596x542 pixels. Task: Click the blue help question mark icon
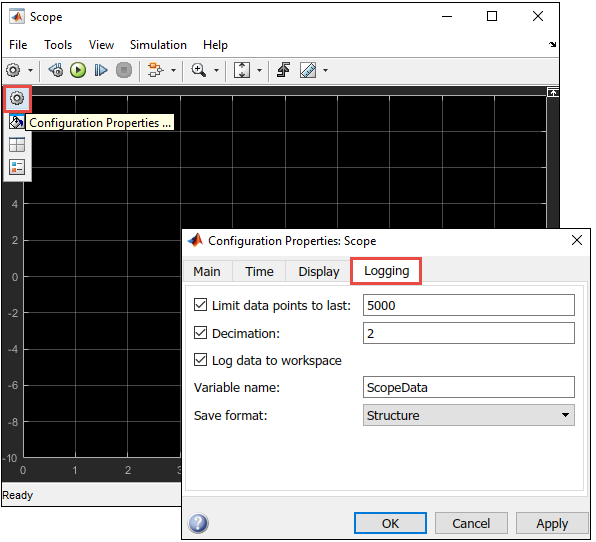[x=198, y=523]
